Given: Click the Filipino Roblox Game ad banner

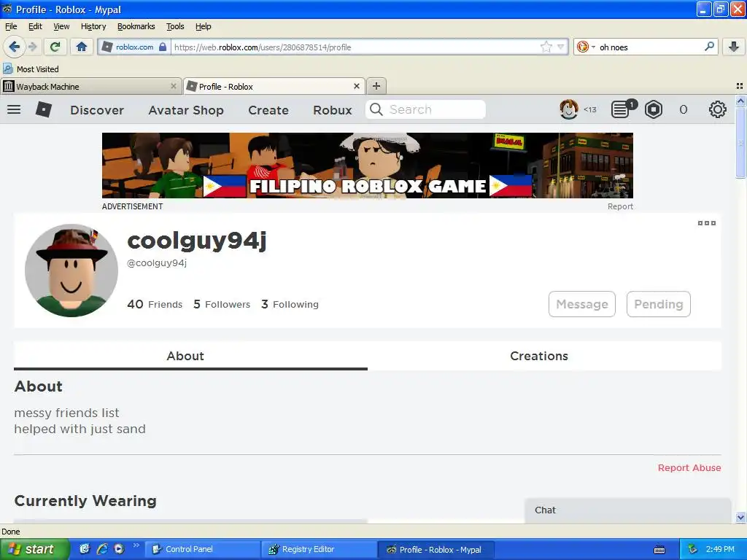Looking at the screenshot, I should coord(368,166).
